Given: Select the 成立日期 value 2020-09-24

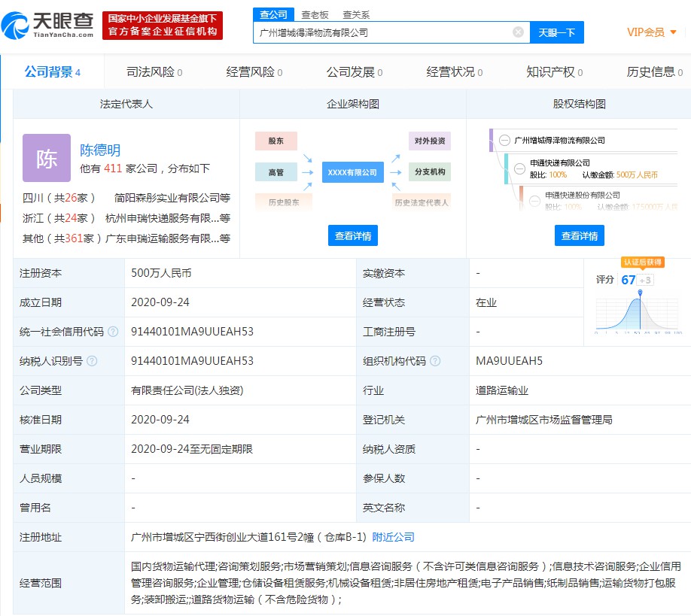Looking at the screenshot, I should [160, 302].
